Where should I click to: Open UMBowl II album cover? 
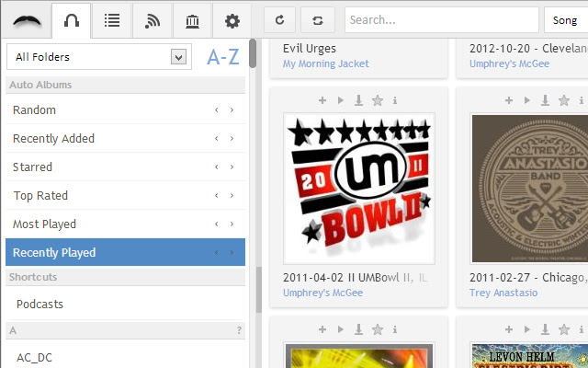(x=359, y=189)
